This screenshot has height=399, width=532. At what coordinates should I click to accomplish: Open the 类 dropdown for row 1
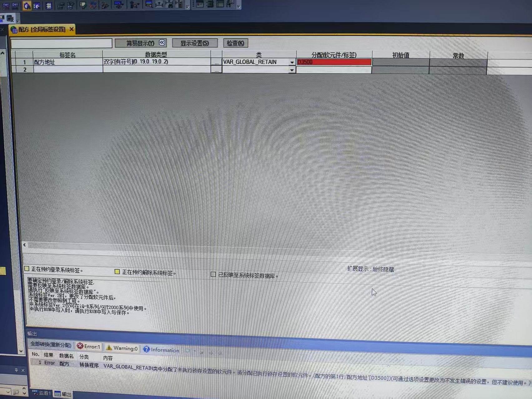tap(292, 62)
